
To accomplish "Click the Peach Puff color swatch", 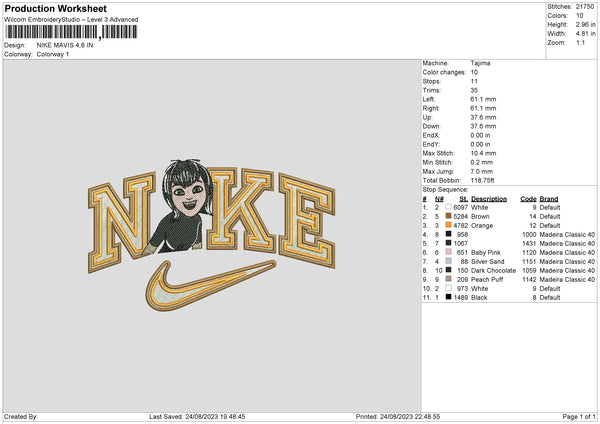I will coord(448,279).
